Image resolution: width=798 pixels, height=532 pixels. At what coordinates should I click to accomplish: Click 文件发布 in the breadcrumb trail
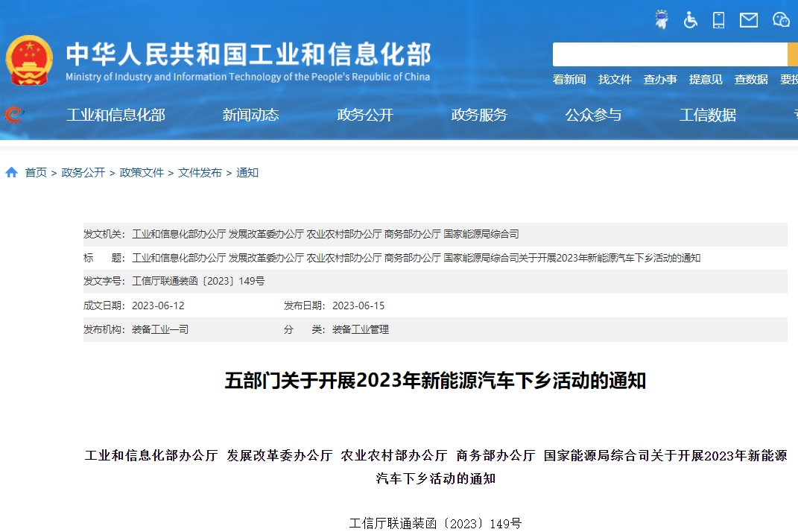(x=200, y=173)
